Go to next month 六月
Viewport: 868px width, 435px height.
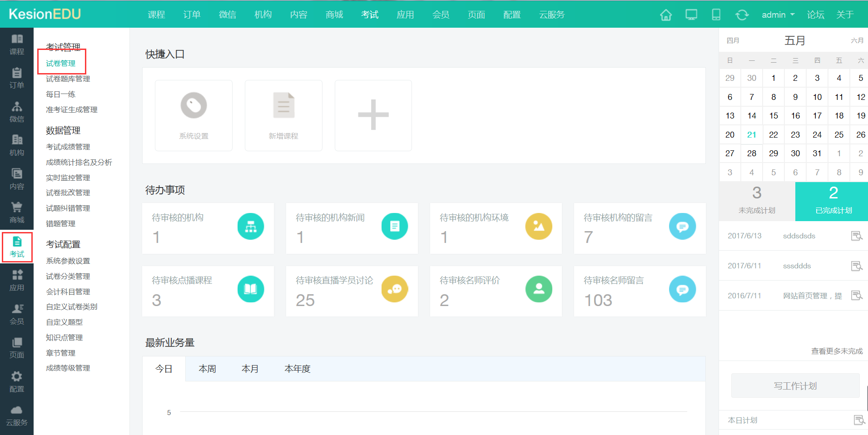[x=857, y=40]
